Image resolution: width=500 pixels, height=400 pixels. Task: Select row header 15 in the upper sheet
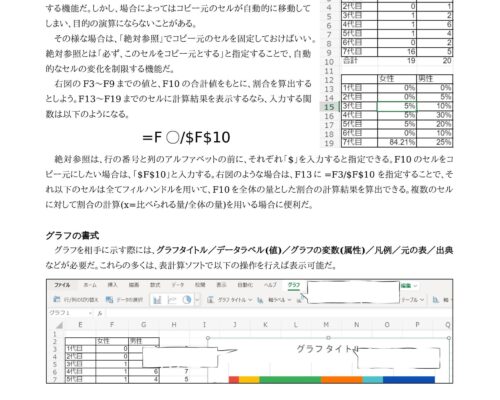329,107
